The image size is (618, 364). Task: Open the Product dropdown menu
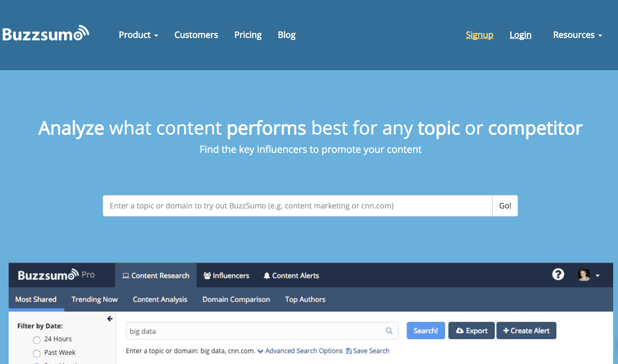(x=138, y=35)
